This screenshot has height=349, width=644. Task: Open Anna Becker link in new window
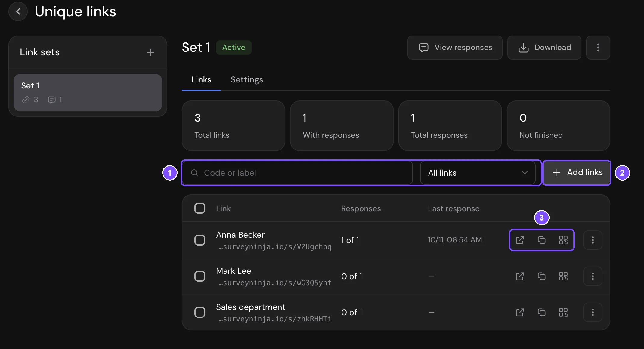coord(520,240)
